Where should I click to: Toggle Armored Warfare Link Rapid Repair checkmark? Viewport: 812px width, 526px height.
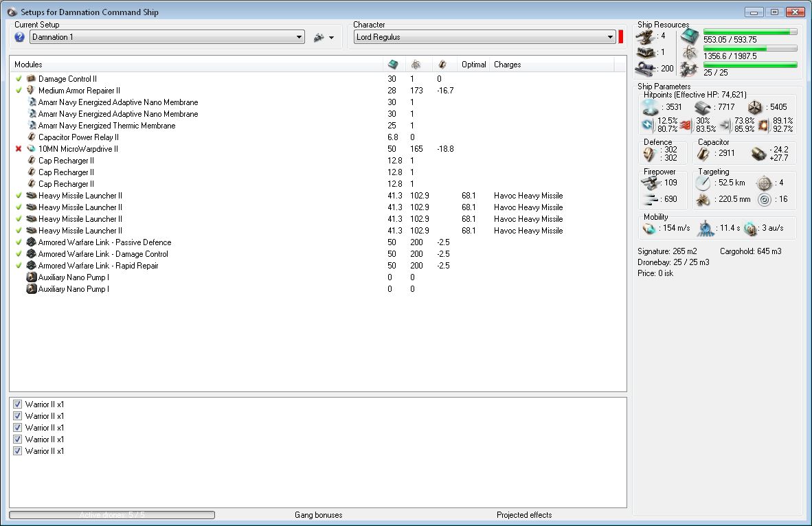click(x=19, y=266)
